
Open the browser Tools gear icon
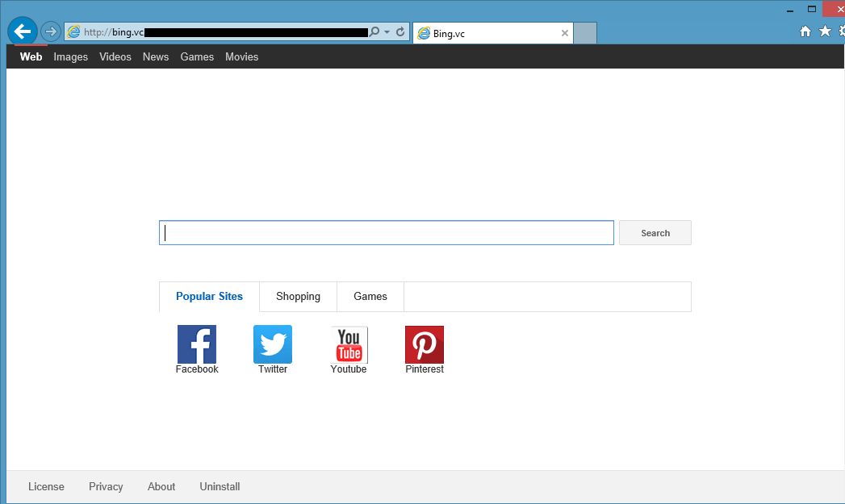pyautogui.click(x=842, y=31)
